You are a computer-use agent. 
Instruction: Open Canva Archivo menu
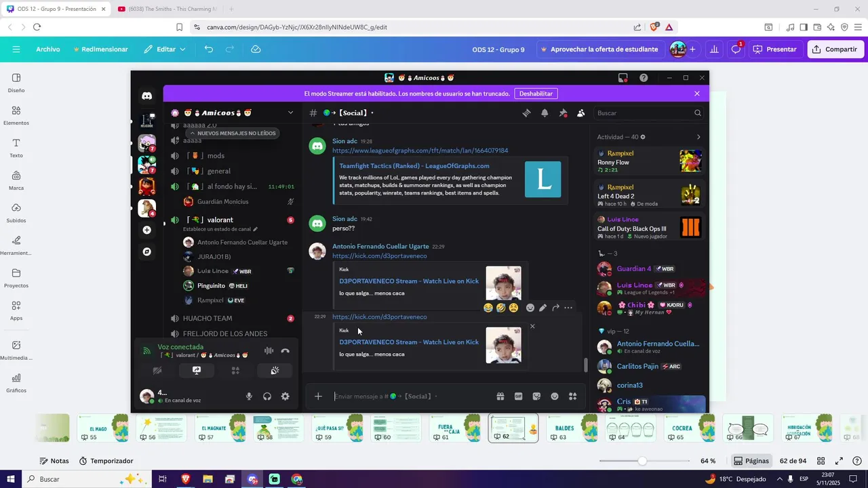click(x=48, y=49)
